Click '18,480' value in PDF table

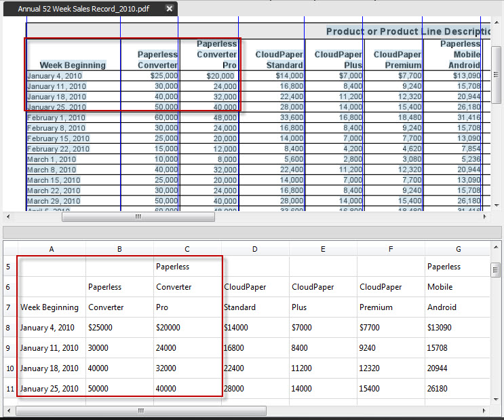click(x=410, y=117)
